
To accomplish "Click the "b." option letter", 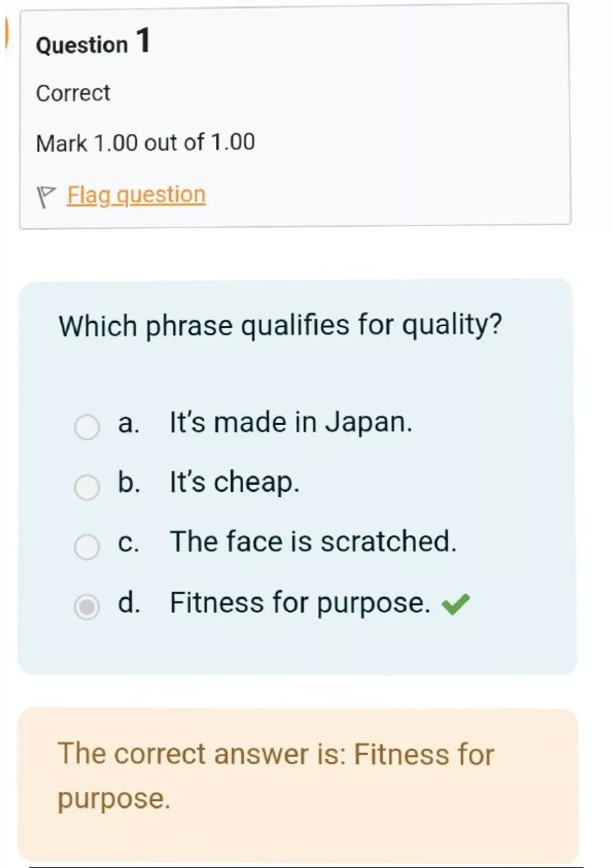I will 129,482.
